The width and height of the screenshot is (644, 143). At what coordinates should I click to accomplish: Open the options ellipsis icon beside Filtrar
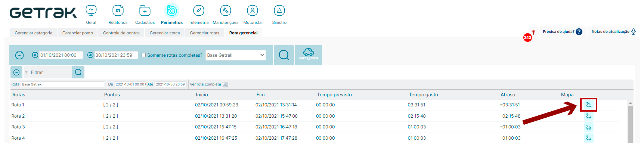click(16, 72)
